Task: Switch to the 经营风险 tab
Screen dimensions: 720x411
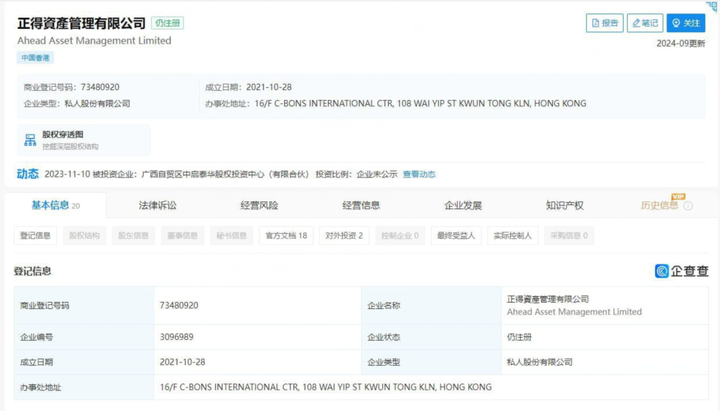Action: click(259, 205)
